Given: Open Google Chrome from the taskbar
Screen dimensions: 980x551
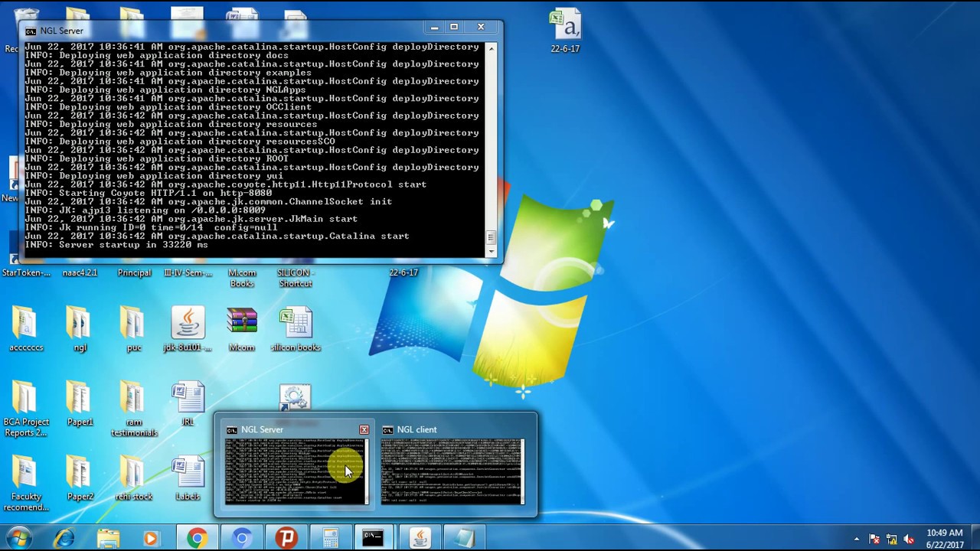Looking at the screenshot, I should (197, 539).
